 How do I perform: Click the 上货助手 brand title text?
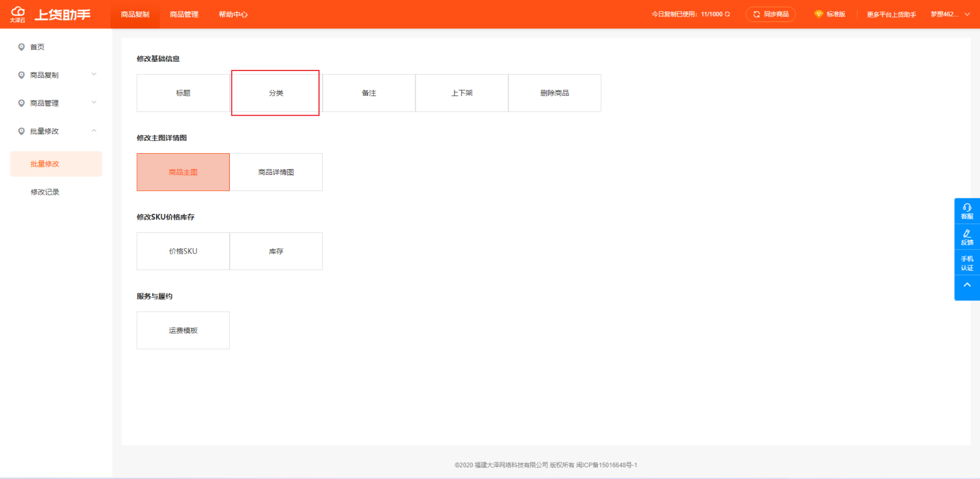coord(62,15)
